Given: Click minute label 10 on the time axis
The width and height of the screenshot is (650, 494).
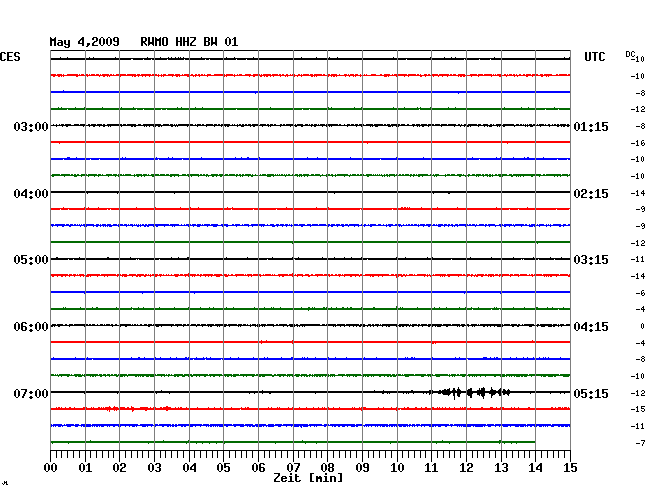Looking at the screenshot, I should coord(397,468).
